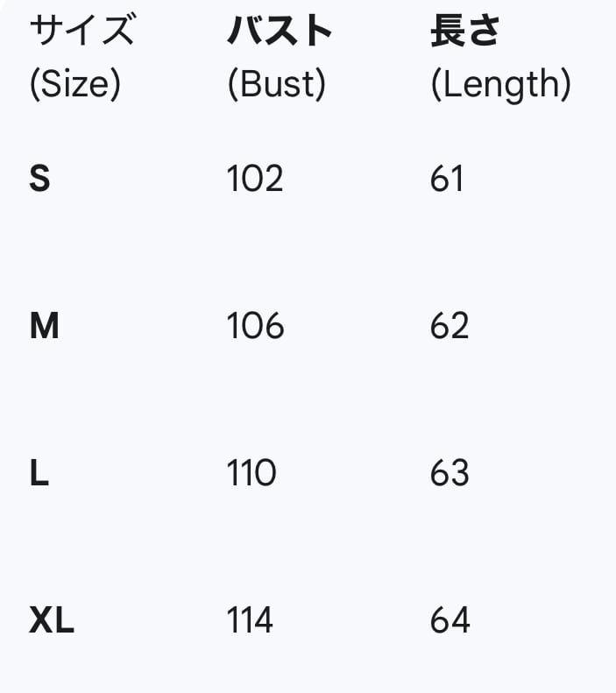Viewport: 616px width, 693px height.
Task: Click length value 64
Action: point(450,621)
